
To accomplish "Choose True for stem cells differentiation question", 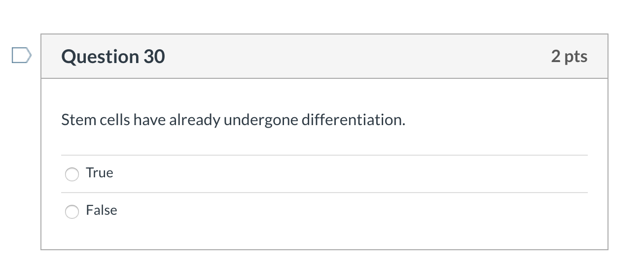I will click(x=72, y=174).
